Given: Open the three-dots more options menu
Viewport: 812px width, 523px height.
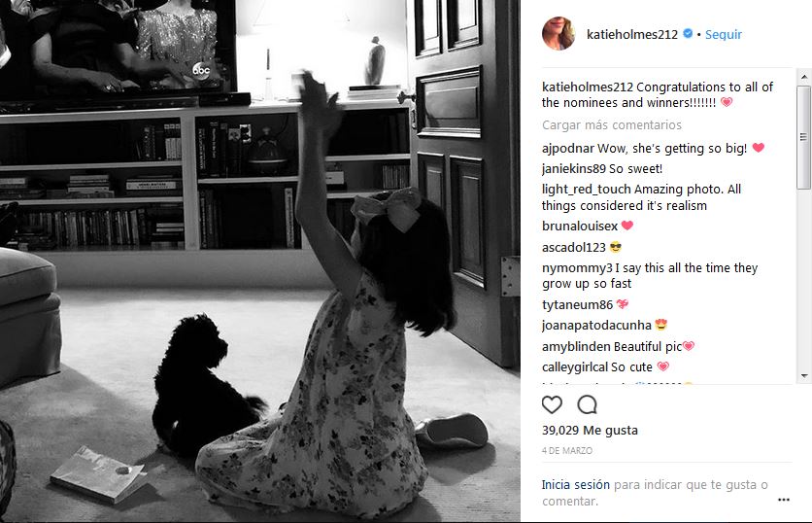Looking at the screenshot, I should [x=784, y=500].
